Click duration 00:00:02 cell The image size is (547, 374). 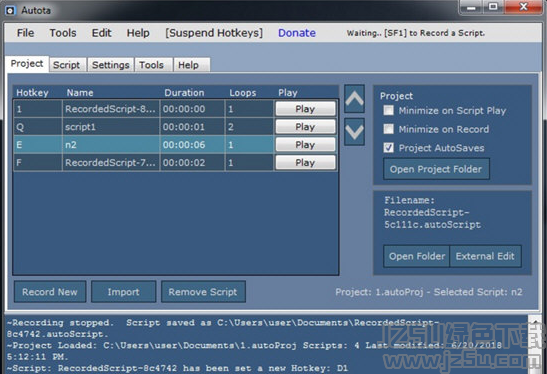coord(192,163)
